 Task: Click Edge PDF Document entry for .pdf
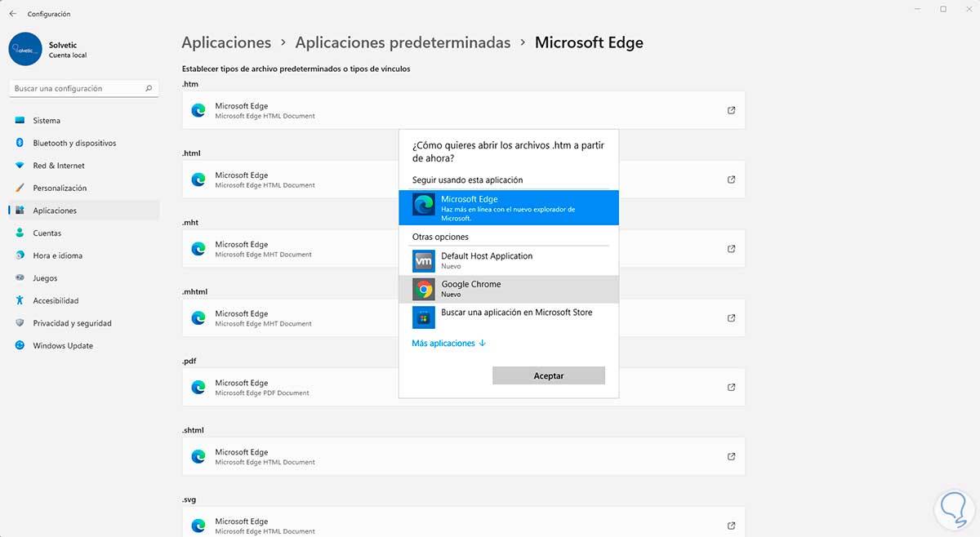coord(463,387)
